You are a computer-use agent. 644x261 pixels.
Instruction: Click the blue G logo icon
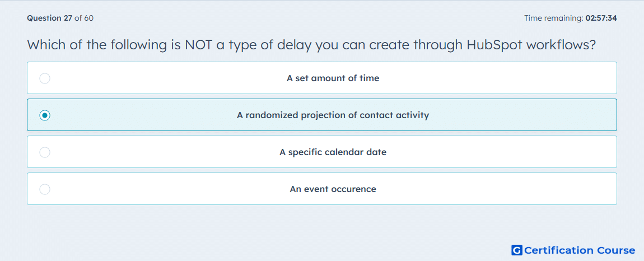(517, 250)
